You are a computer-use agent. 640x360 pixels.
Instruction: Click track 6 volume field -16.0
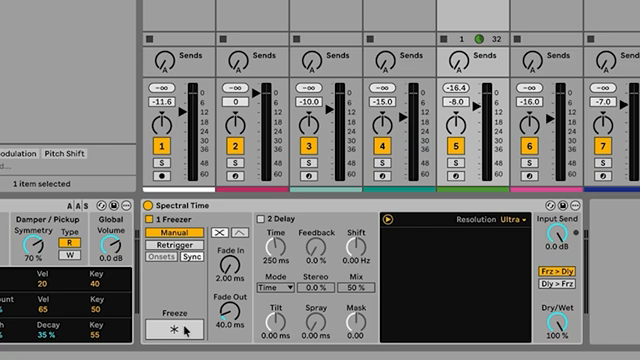click(x=529, y=102)
